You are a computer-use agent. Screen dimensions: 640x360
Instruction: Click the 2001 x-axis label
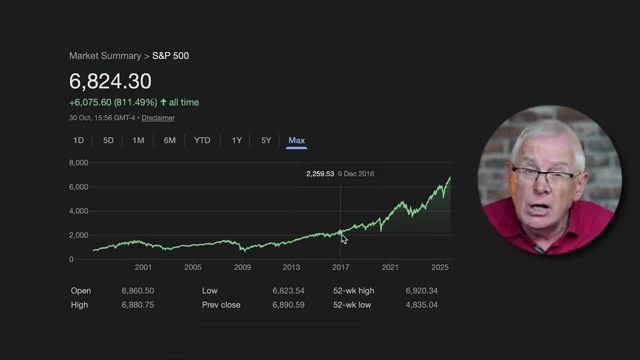pyautogui.click(x=143, y=267)
